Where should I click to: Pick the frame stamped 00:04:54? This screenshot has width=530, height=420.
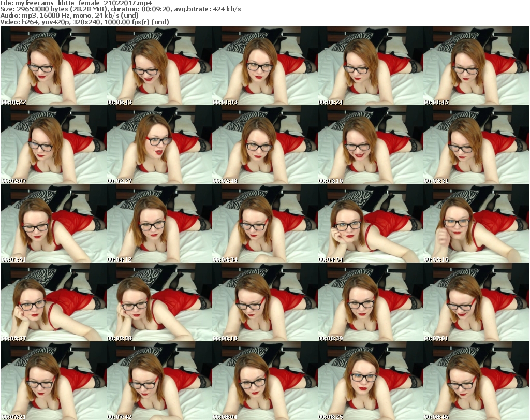coord(370,223)
